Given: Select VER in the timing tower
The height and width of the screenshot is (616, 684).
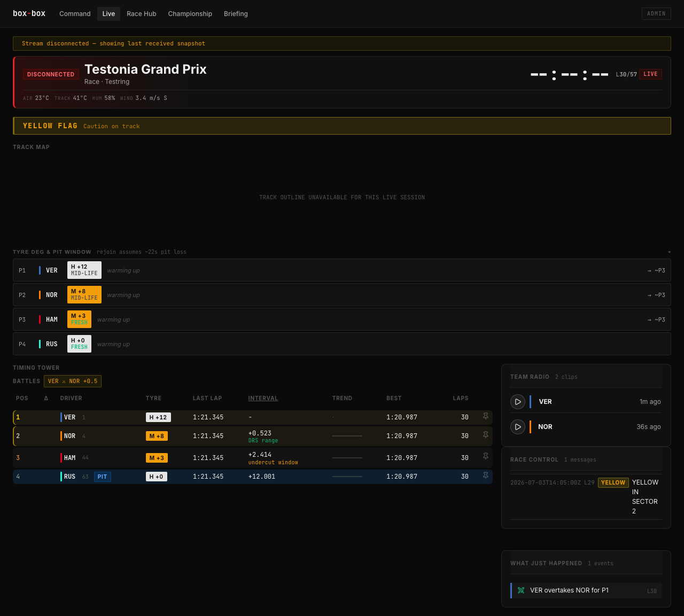Looking at the screenshot, I should click(253, 417).
